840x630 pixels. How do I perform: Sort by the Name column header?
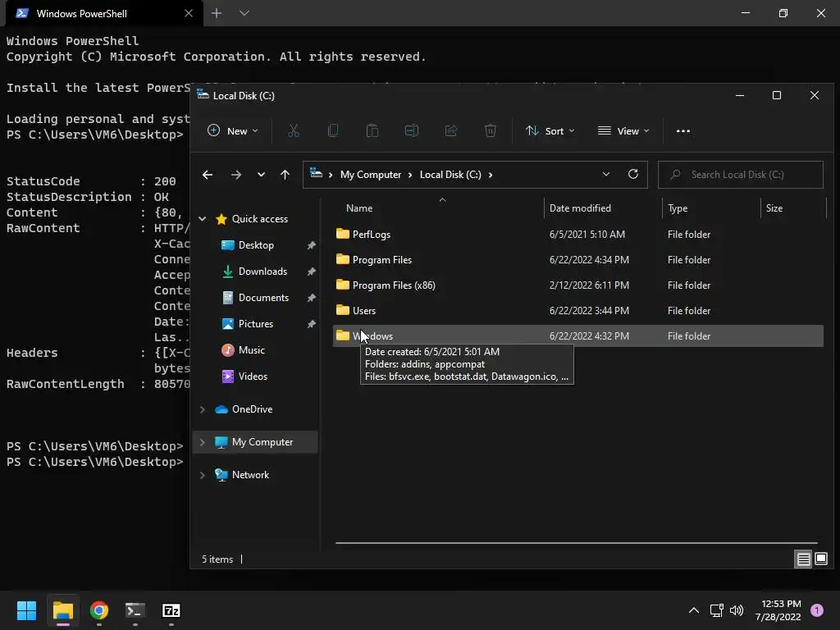point(440,208)
